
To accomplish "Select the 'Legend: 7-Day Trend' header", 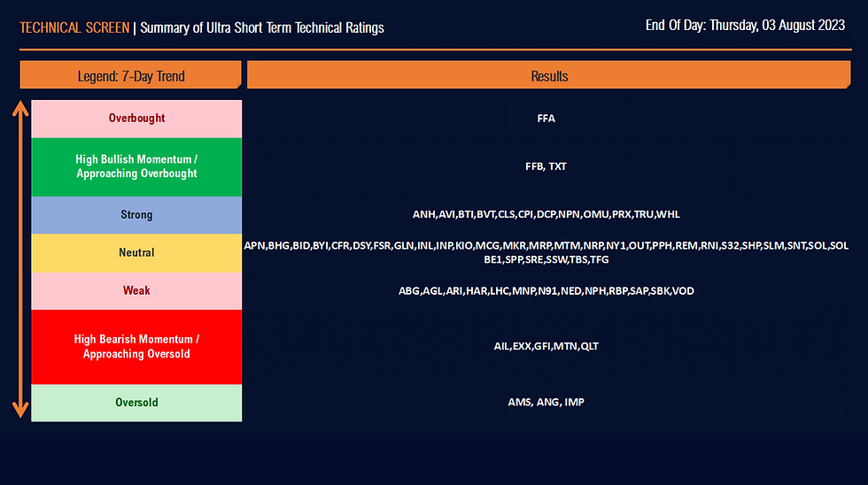I will pos(131,75).
